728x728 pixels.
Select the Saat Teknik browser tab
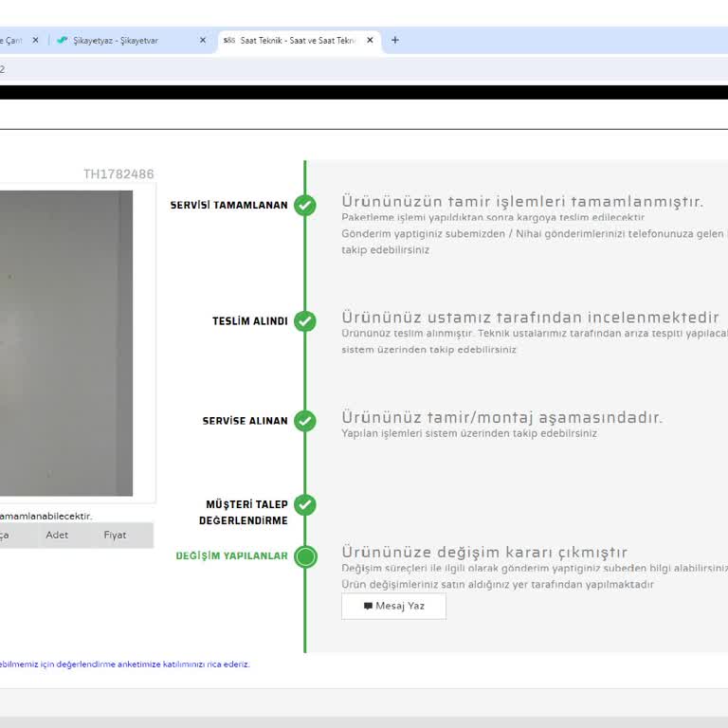click(x=297, y=41)
